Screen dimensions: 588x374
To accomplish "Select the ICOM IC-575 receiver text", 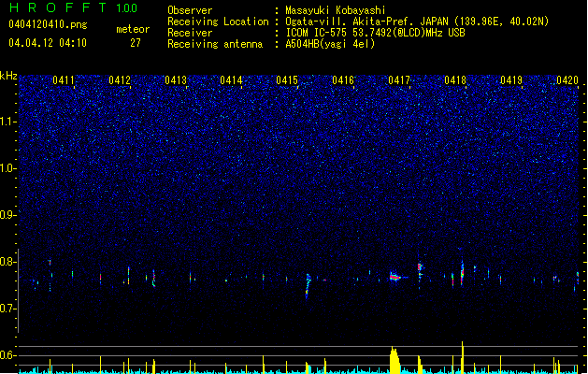I will point(375,33).
